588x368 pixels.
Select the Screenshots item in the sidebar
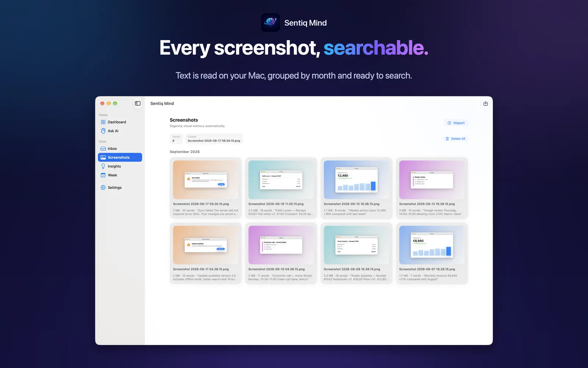point(120,158)
